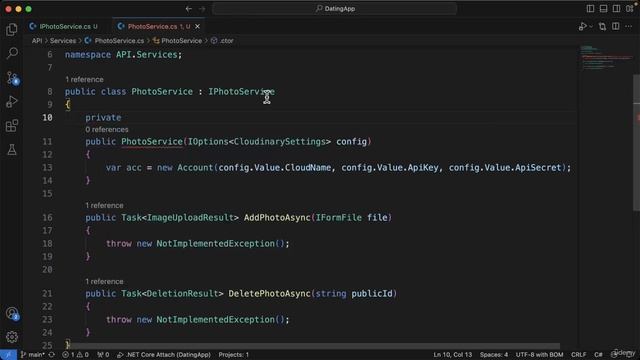The image size is (640, 360).
Task: Change line endings via CRLF
Action: click(x=578, y=355)
